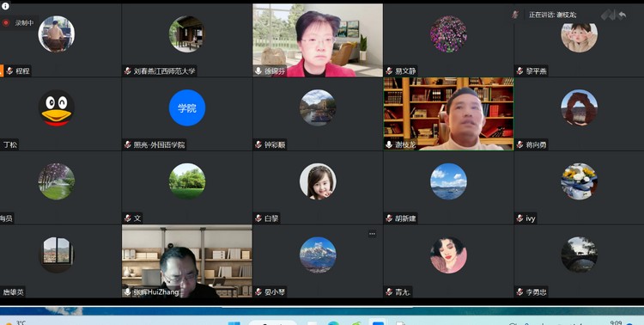The image size is (644, 325).
Task: Click the muted mic icon beside 黎平燕
Action: click(519, 71)
